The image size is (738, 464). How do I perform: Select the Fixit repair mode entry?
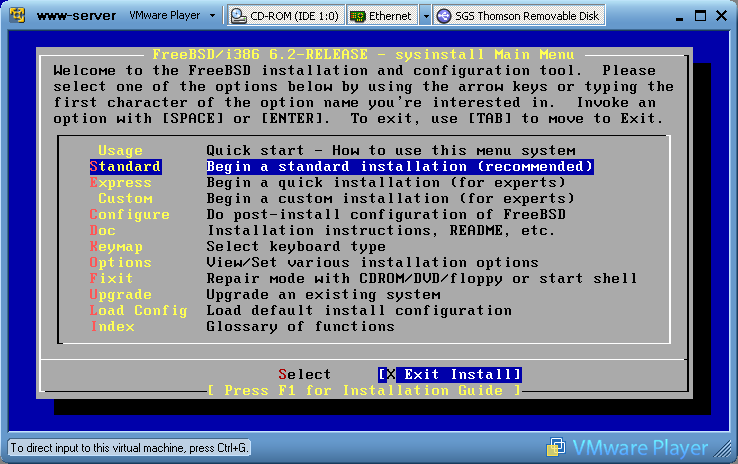112,279
